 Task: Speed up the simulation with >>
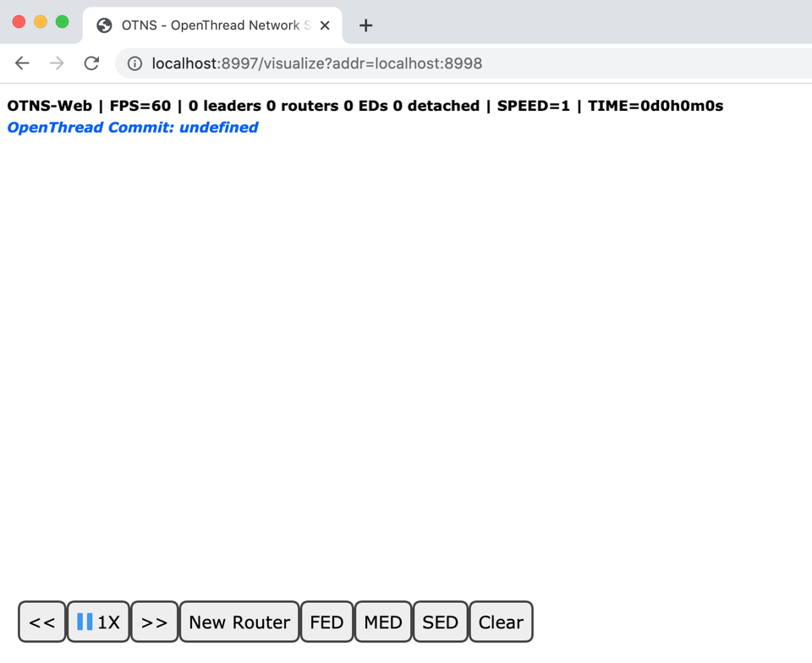[x=154, y=622]
